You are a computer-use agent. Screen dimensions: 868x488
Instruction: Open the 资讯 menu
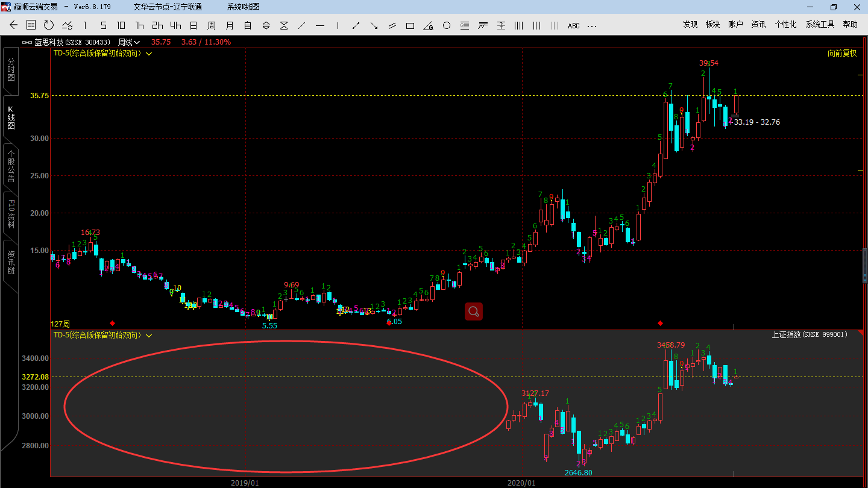coord(758,25)
